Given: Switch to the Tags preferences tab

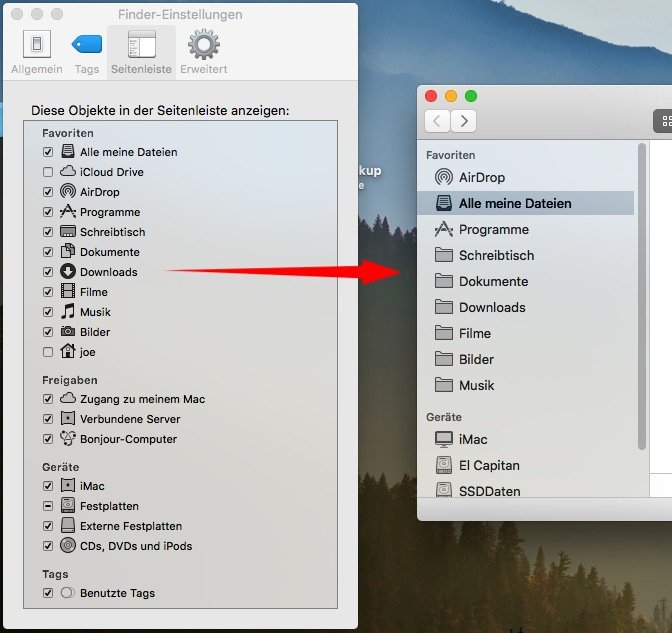Looking at the screenshot, I should (x=87, y=52).
